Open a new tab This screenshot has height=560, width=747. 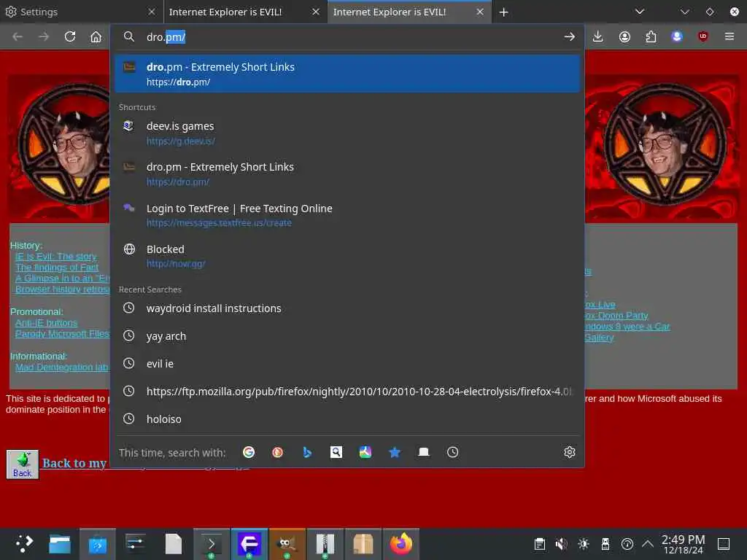(503, 12)
